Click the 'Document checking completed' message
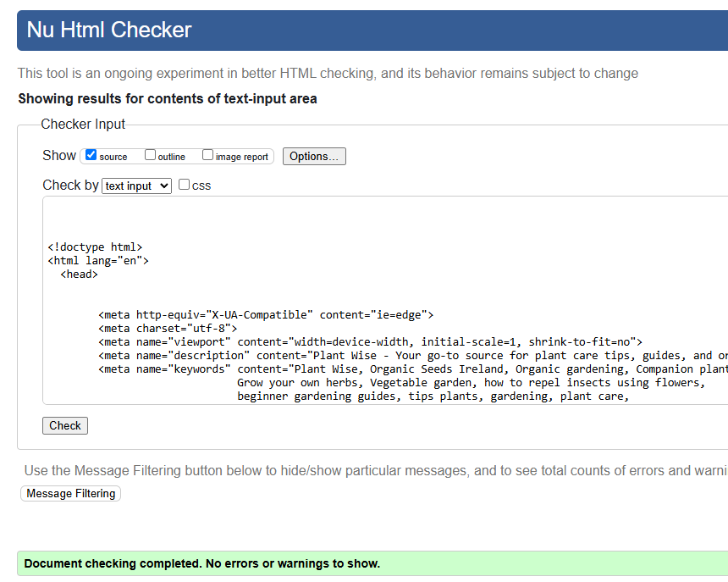728x582 pixels. [x=202, y=563]
